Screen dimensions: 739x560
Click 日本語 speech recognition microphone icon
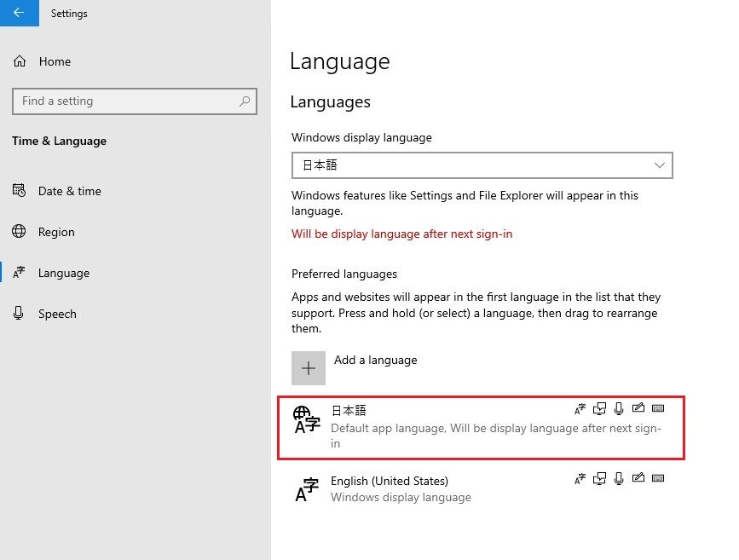[619, 408]
